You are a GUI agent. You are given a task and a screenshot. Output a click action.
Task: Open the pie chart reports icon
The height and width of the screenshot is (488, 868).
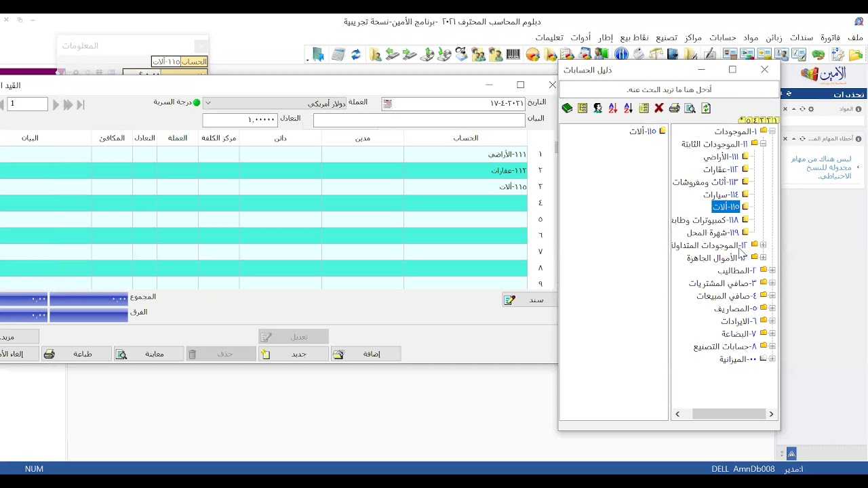point(533,54)
